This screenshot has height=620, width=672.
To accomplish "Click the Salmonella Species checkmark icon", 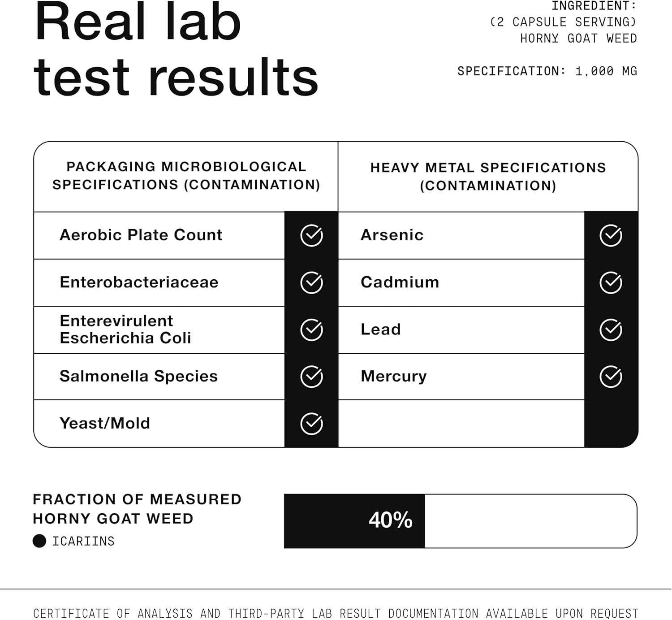I will click(x=311, y=377).
